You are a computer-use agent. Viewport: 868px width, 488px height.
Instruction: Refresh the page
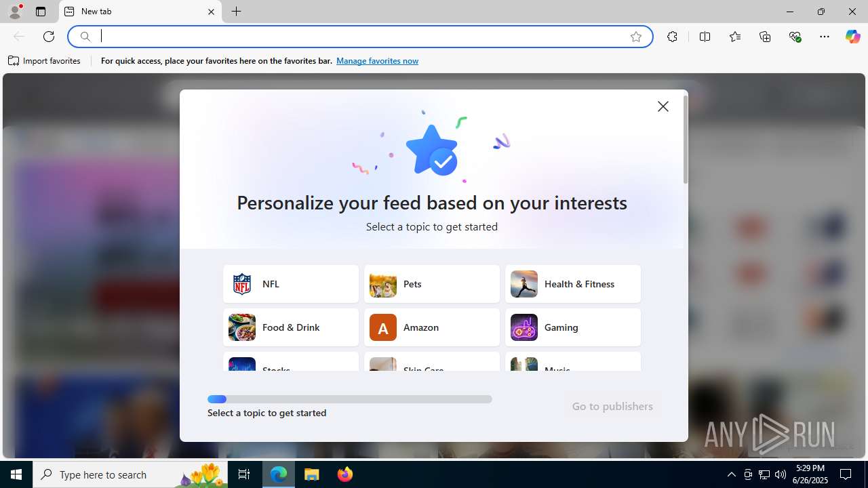49,37
